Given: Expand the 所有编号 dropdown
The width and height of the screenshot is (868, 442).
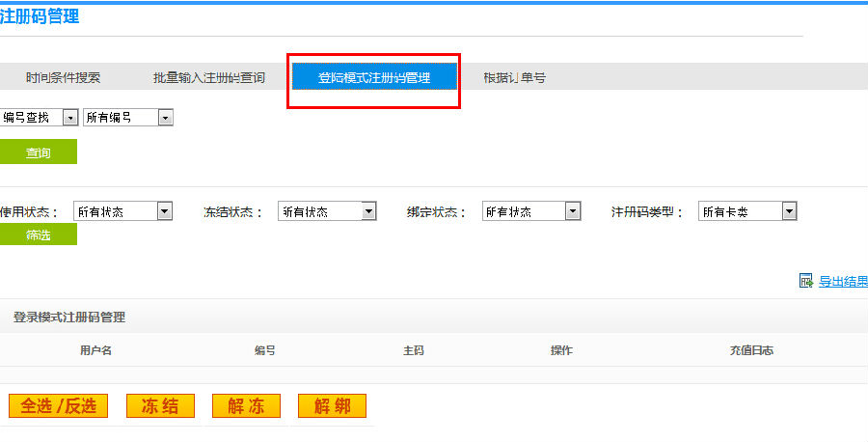Looking at the screenshot, I should point(128,117).
